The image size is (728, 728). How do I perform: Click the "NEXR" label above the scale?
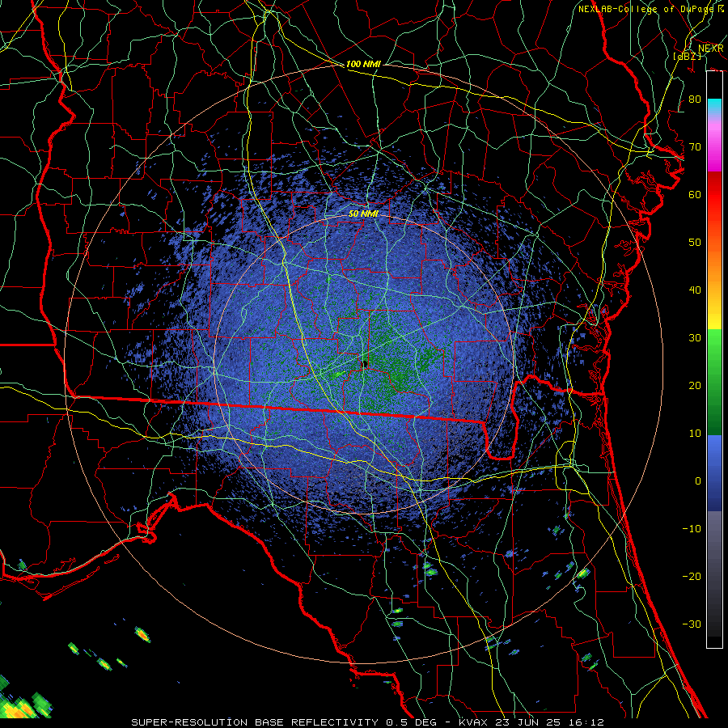point(710,49)
